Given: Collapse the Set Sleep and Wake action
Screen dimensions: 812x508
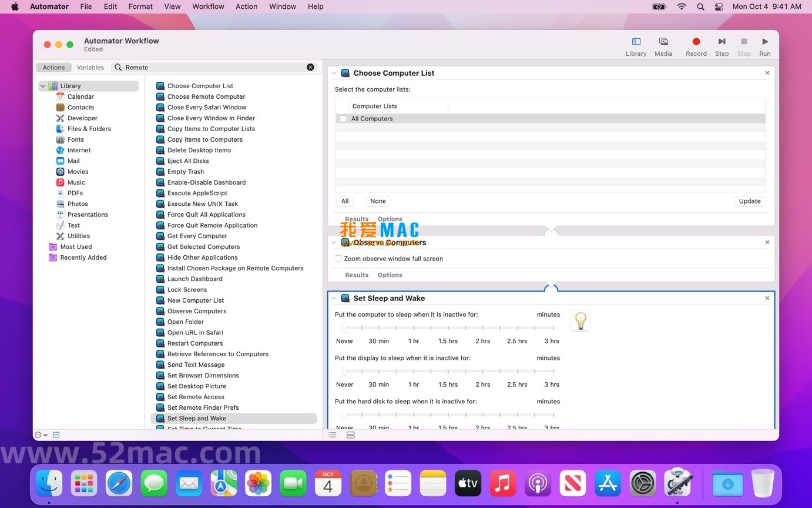Looking at the screenshot, I should tap(334, 298).
